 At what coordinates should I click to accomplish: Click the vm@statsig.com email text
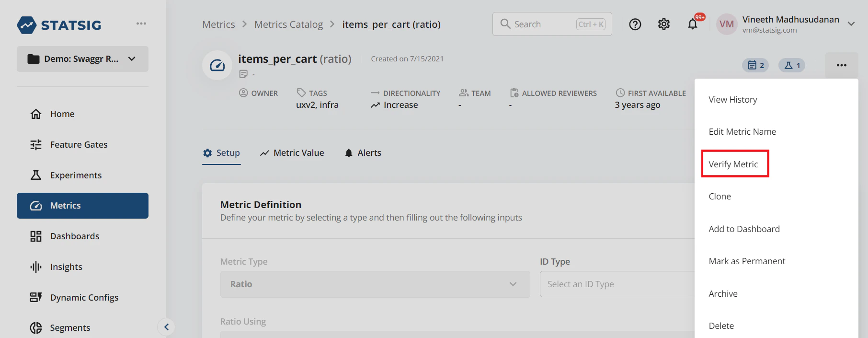coord(770,30)
